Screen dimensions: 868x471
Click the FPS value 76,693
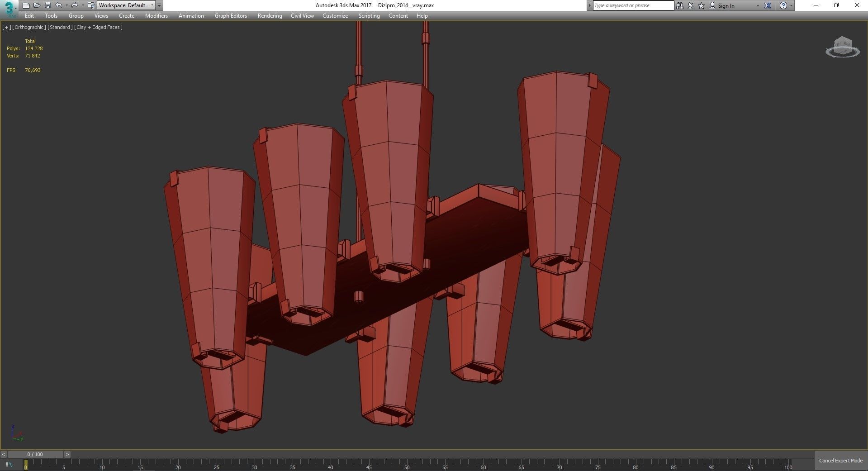33,70
